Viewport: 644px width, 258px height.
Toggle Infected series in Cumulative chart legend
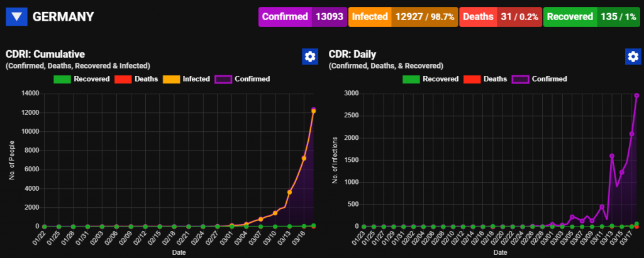click(x=186, y=78)
